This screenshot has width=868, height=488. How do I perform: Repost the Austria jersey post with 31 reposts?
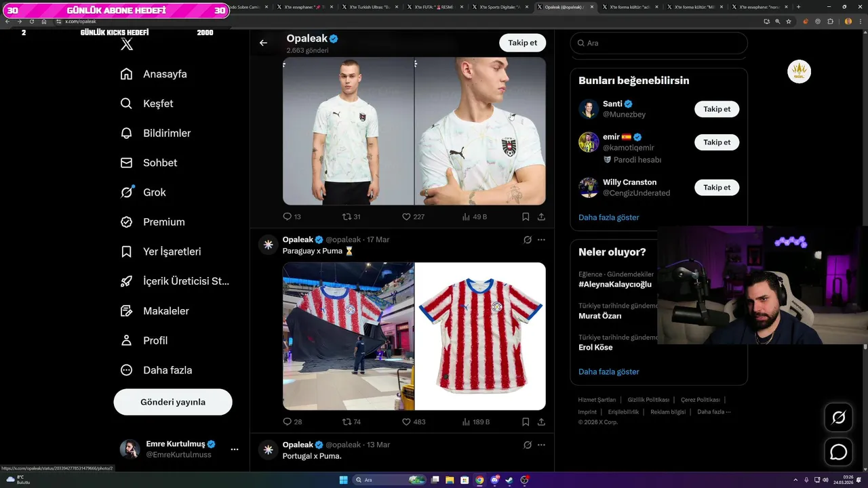351,217
